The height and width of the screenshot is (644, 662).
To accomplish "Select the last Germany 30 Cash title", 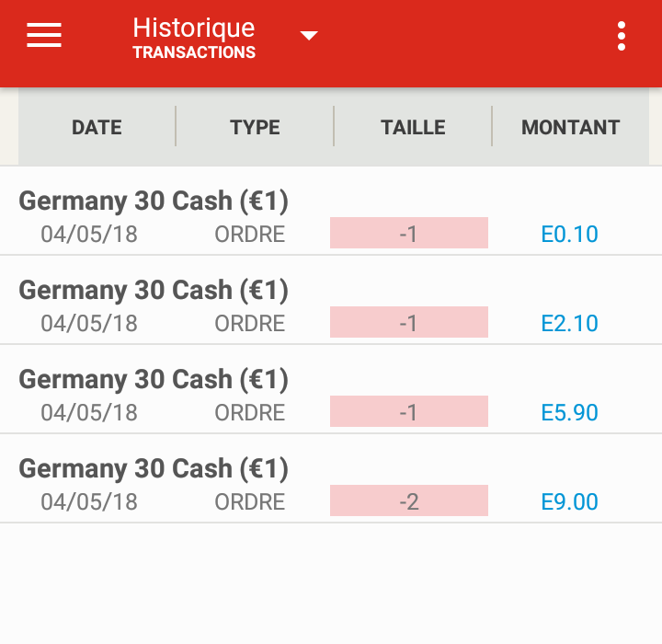I will tap(154, 468).
